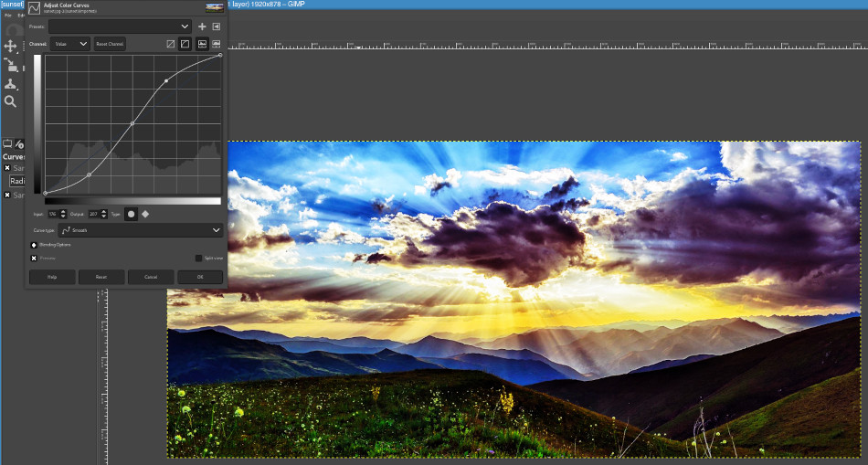868x465 pixels.
Task: Click the Reset Channel button
Action: tap(110, 44)
